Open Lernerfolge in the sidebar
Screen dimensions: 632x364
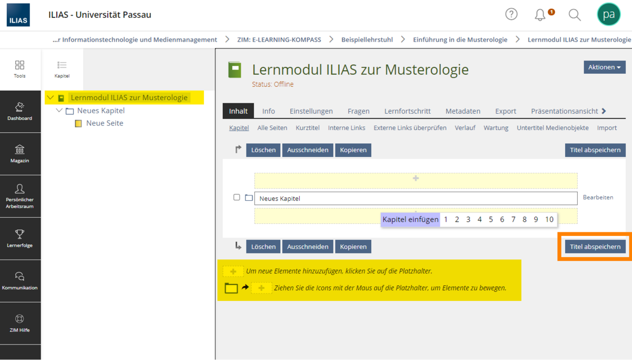click(19, 238)
